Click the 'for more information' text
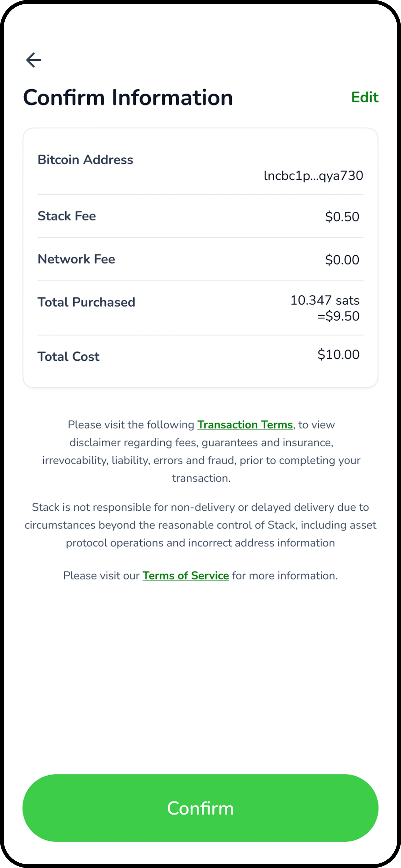This screenshot has width=401, height=868. (284, 576)
